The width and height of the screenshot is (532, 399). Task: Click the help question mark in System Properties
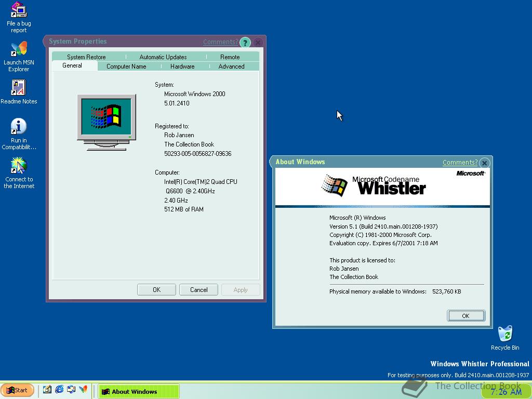point(245,43)
